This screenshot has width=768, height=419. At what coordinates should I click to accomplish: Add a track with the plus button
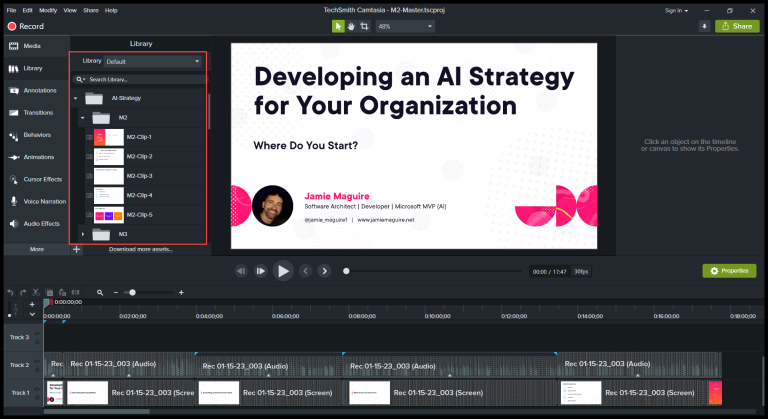[32, 305]
